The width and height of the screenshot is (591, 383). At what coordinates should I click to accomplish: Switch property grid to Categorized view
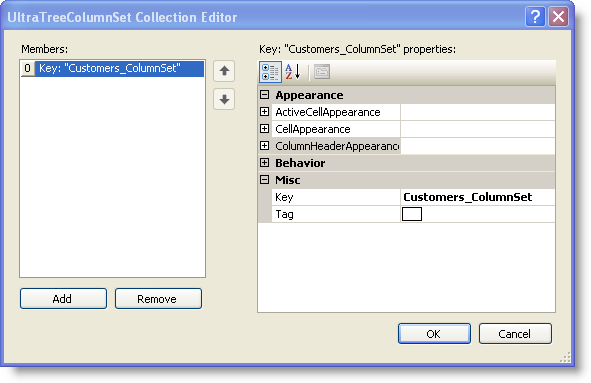(x=270, y=72)
